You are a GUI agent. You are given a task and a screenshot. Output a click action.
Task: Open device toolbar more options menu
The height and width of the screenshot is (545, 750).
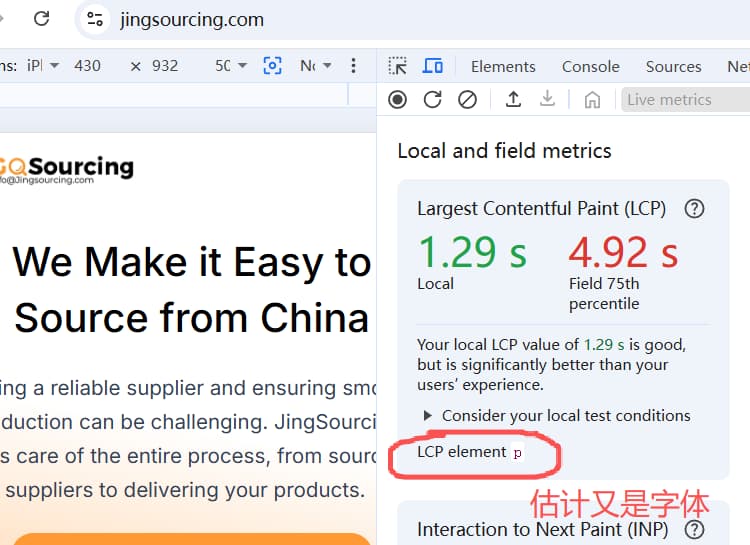coord(353,66)
